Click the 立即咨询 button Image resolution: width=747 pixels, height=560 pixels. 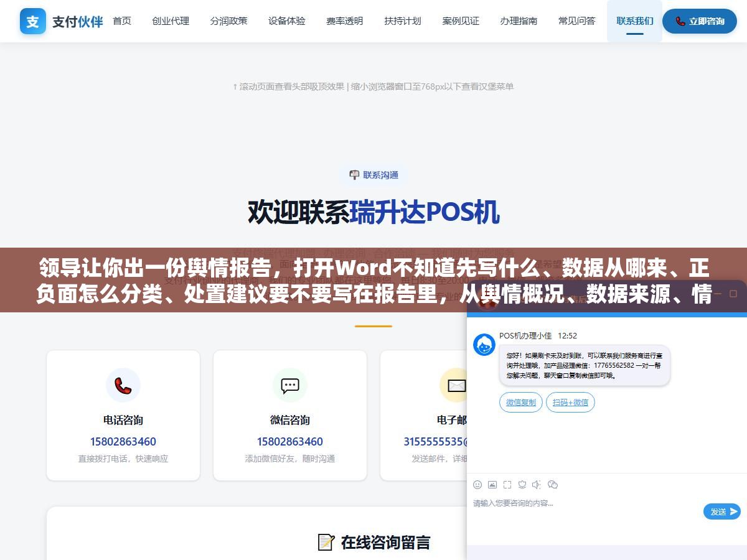point(700,21)
